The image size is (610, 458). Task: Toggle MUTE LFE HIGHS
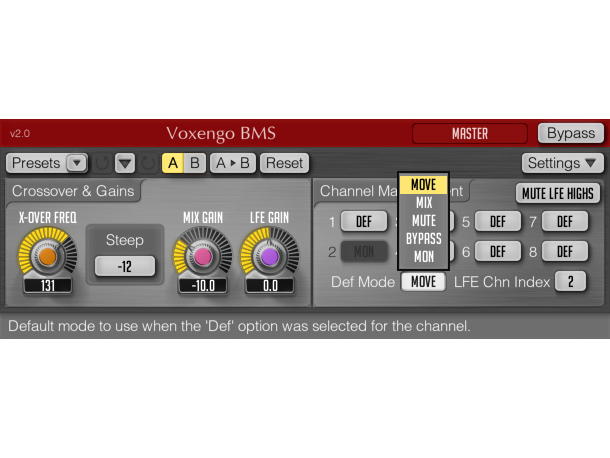coord(557,193)
